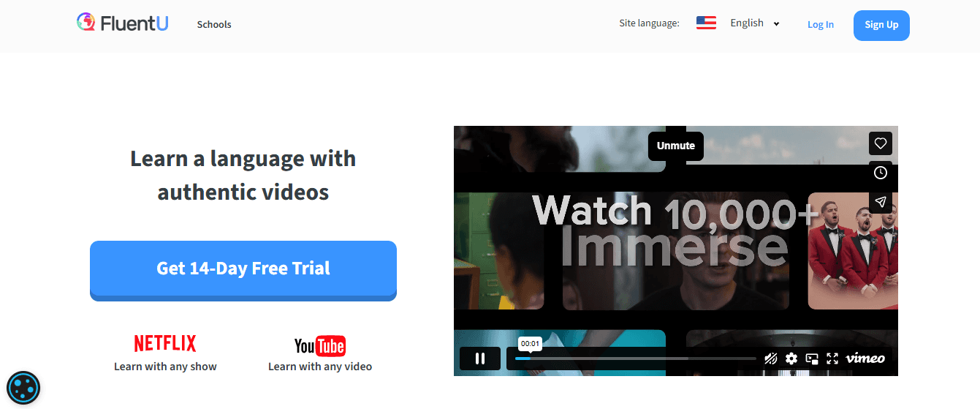Open video settings gear icon
The height and width of the screenshot is (409, 980).
click(791, 359)
